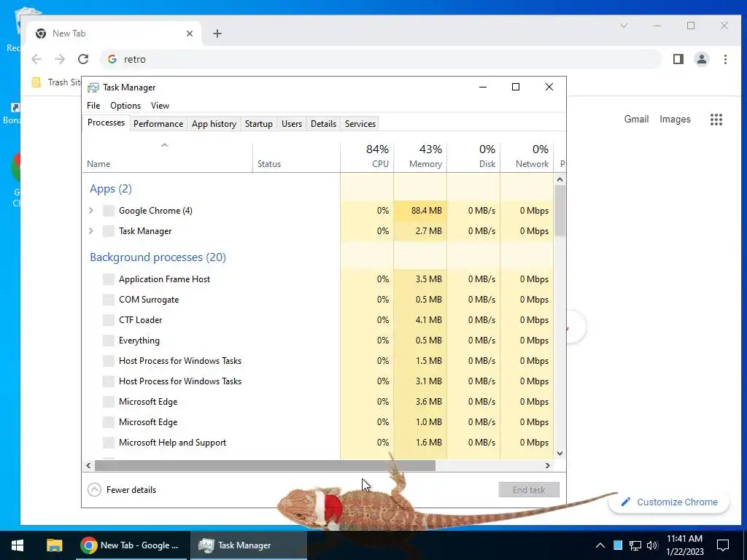Show hidden system tray icons
The height and width of the screenshot is (560, 747).
(600, 545)
